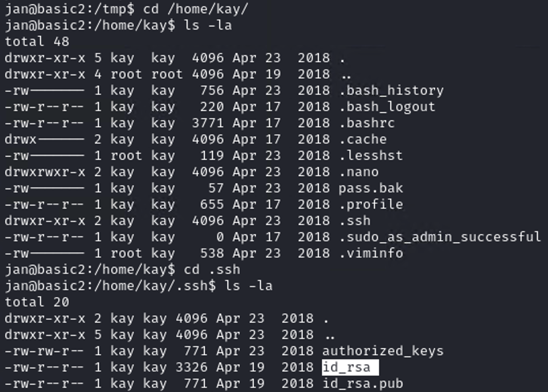Click the id_rsa.pub filename
This screenshot has width=548, height=392.
click(x=362, y=383)
